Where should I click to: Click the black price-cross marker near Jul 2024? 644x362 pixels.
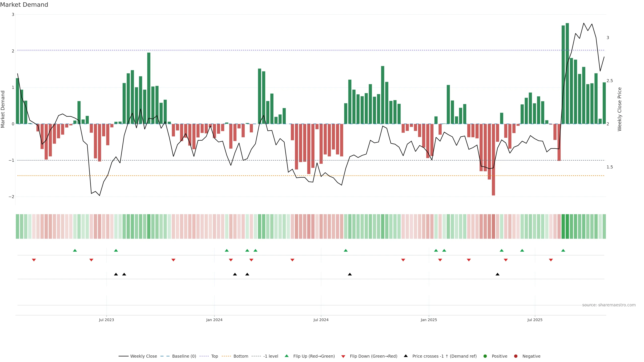[x=350, y=274]
